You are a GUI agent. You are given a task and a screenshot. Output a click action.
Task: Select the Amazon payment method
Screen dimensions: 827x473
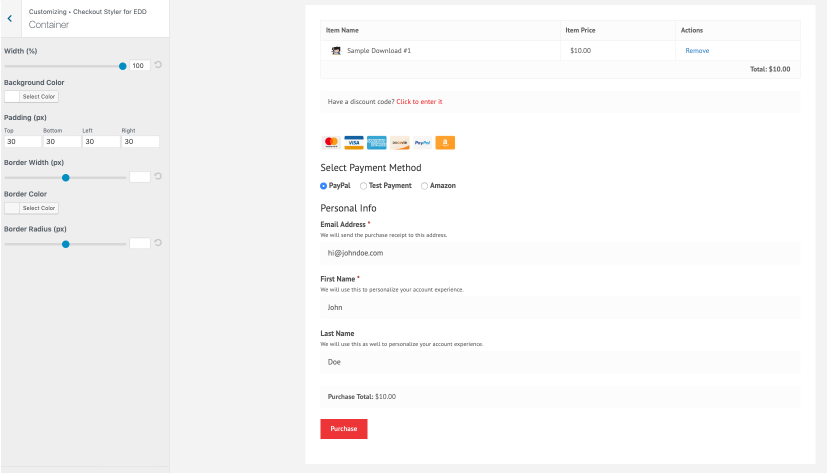coord(425,186)
